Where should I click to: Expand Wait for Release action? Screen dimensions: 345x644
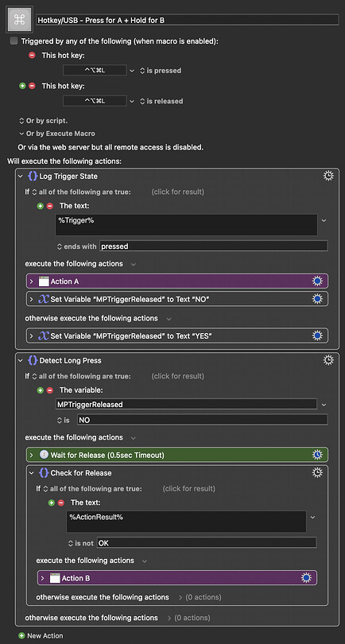32,455
